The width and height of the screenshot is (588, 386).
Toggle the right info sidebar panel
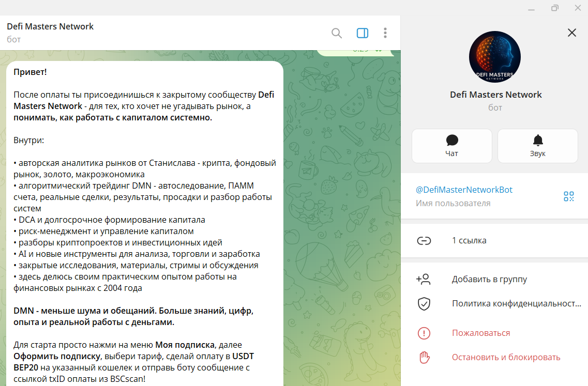362,33
